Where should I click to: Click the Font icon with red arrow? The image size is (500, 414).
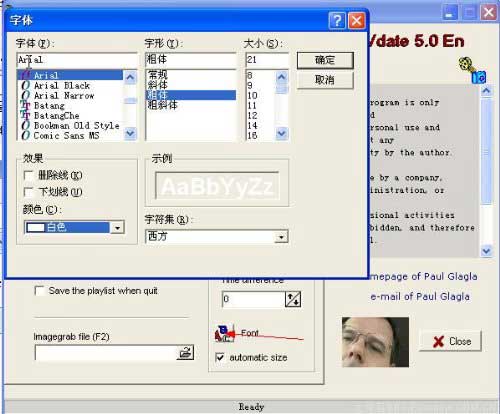tap(225, 334)
